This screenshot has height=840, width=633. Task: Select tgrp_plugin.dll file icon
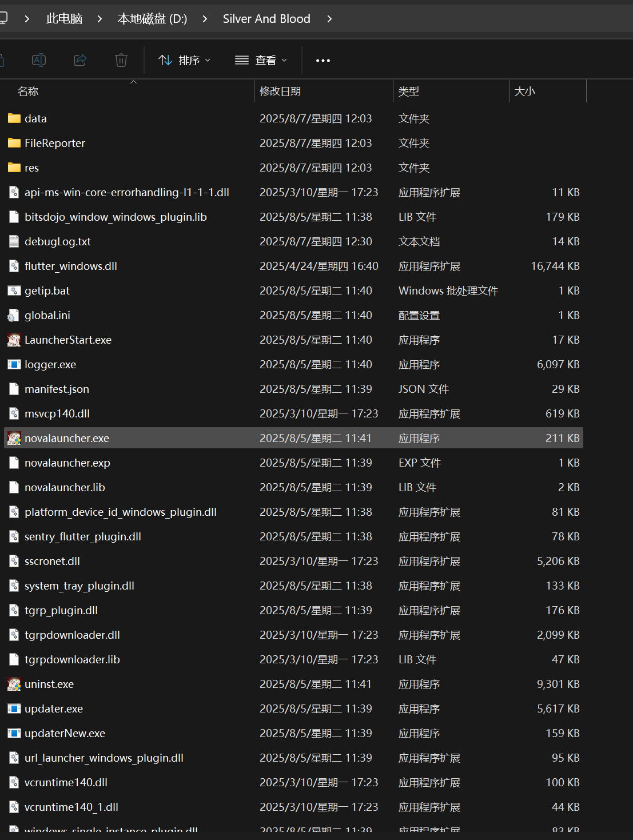[x=14, y=610]
